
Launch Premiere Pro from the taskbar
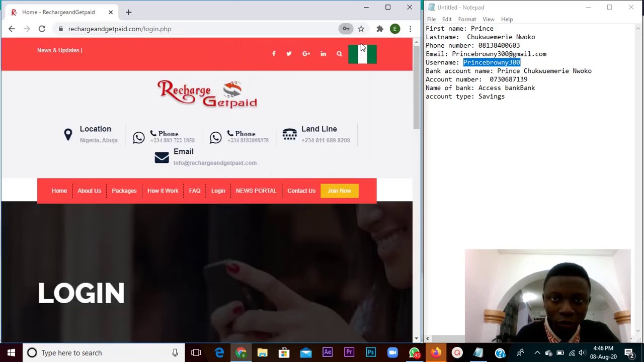(349, 352)
